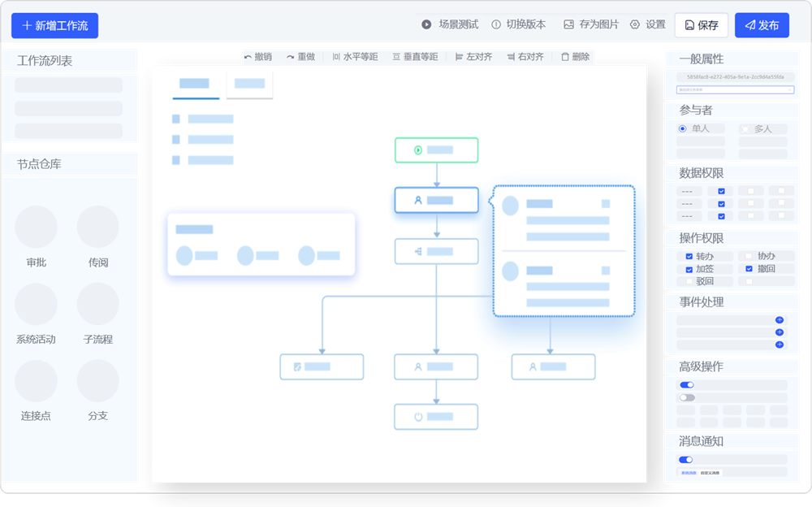Screen dimensions: 812x507
Task: Toggle the switch under 消息通知
Action: point(685,460)
